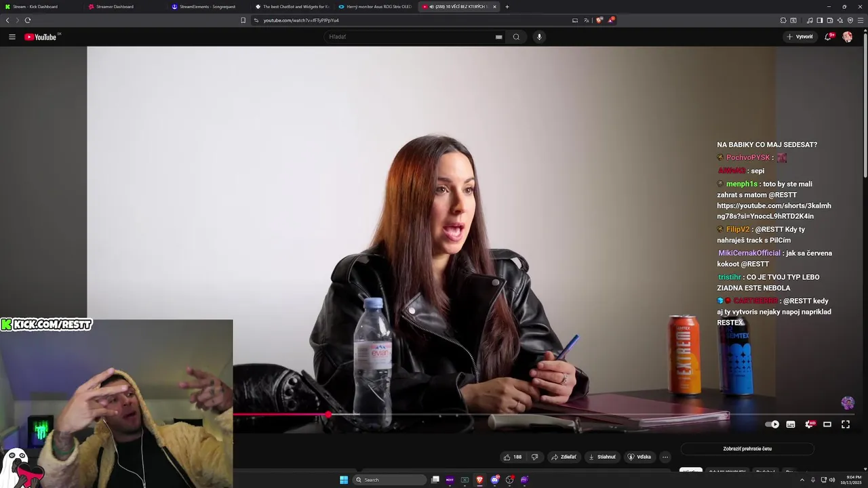Click username menph1s in chat overlay
This screenshot has height=488, width=868.
click(742, 184)
